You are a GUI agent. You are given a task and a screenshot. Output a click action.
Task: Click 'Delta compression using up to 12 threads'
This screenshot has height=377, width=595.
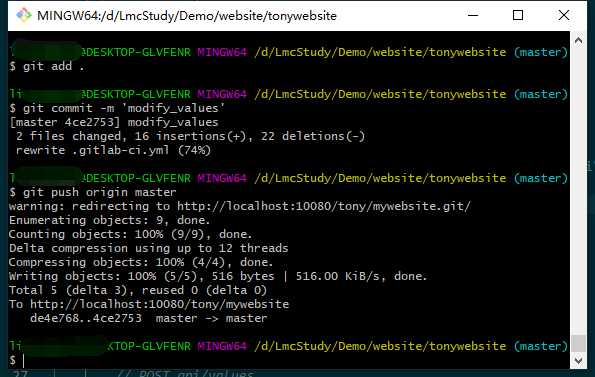tap(148, 248)
